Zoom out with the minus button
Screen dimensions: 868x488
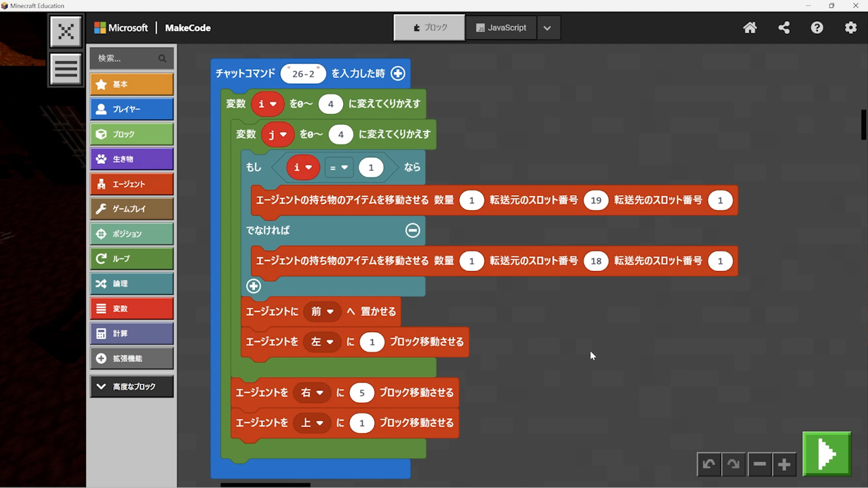[x=759, y=464]
